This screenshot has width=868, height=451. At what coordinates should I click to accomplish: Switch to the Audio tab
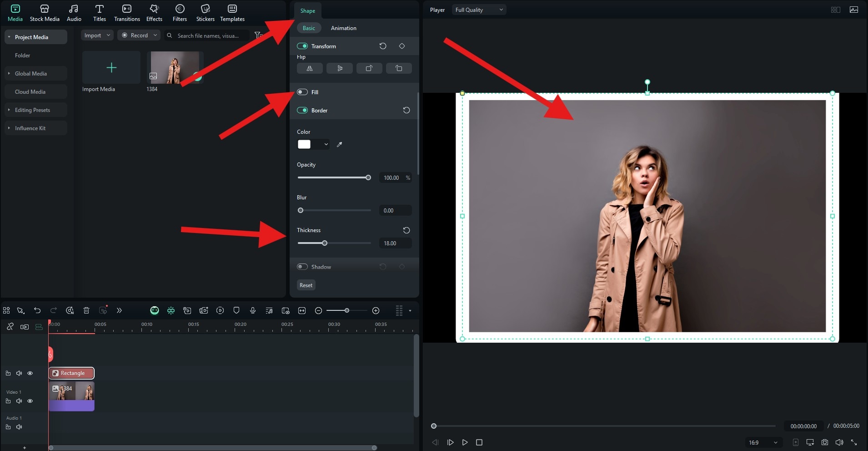coord(74,13)
